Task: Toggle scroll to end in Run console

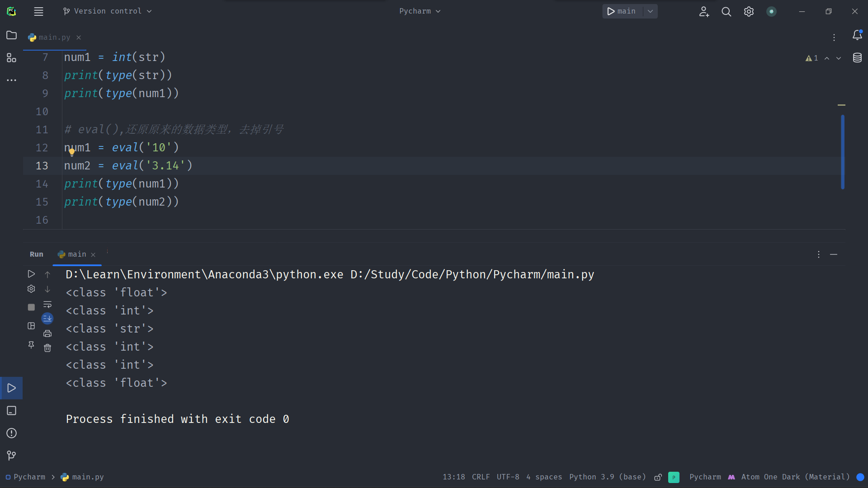Action: [x=47, y=319]
